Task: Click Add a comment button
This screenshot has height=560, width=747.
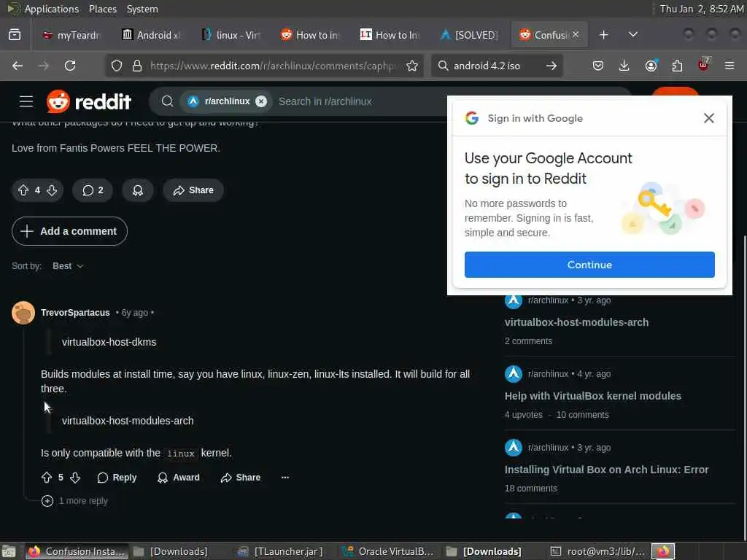Action: [69, 231]
